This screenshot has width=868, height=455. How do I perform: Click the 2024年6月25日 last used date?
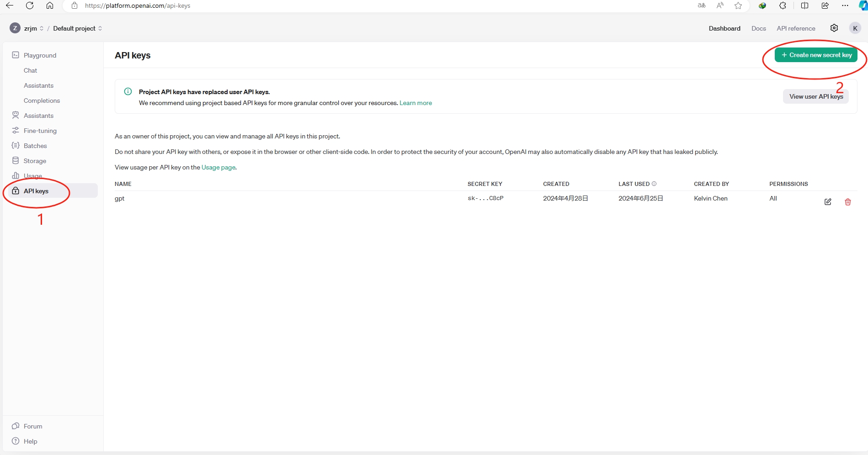click(641, 198)
